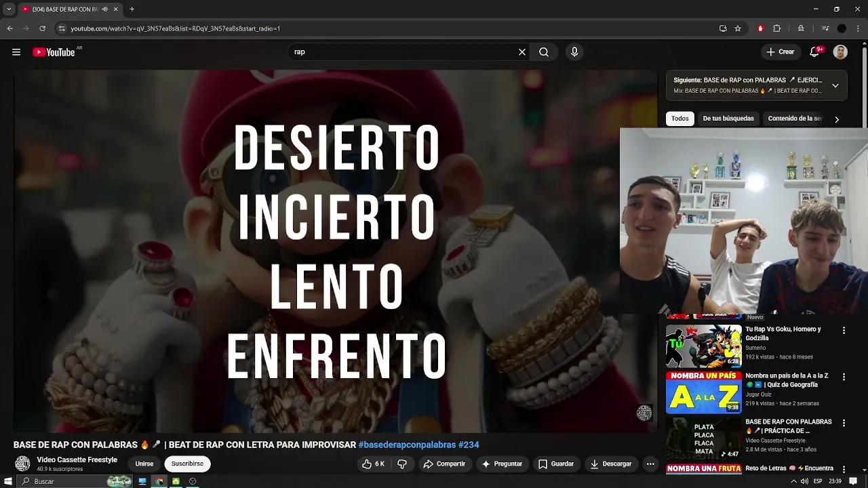Open the Windows Start menu
Screen dimensions: 868x488
coord(7,481)
